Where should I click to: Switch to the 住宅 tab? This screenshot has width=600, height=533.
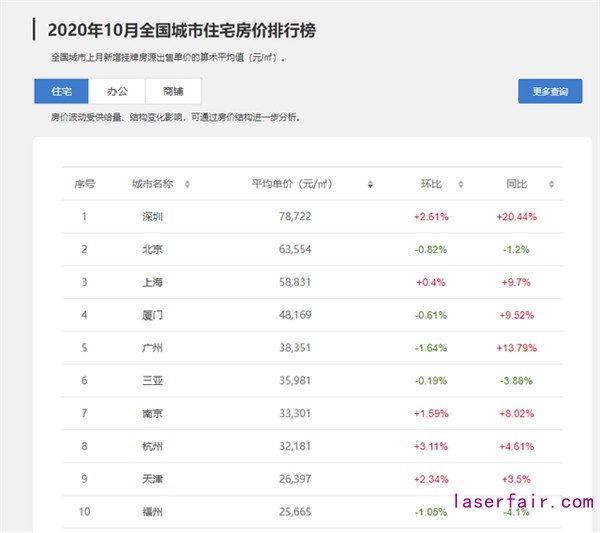pos(61,91)
